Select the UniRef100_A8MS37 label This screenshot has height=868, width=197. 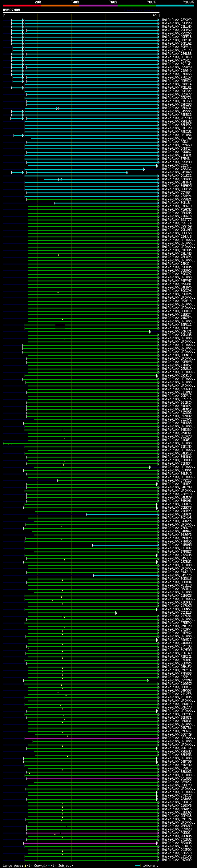177,108
